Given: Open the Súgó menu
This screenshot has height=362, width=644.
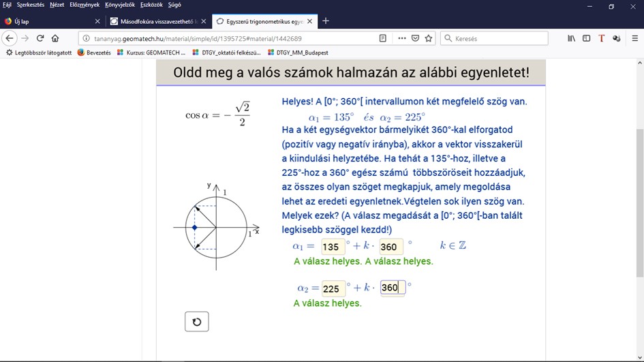Looking at the screenshot, I should (174, 5).
